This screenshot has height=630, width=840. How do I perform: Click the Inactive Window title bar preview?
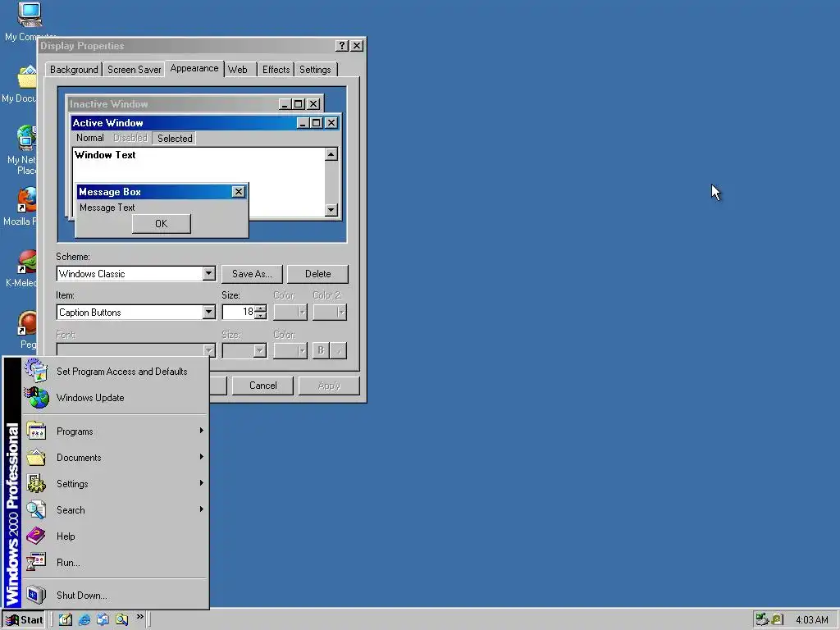(x=195, y=104)
